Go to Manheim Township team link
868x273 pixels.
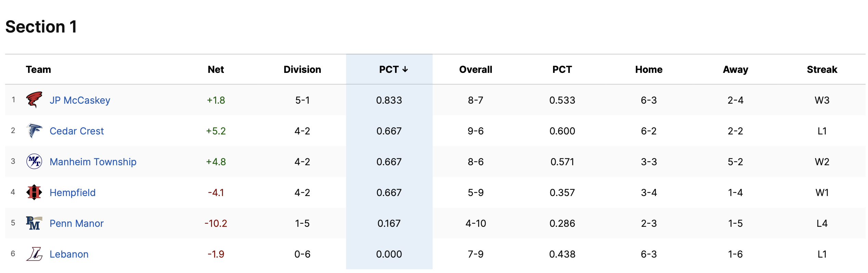pyautogui.click(x=93, y=162)
